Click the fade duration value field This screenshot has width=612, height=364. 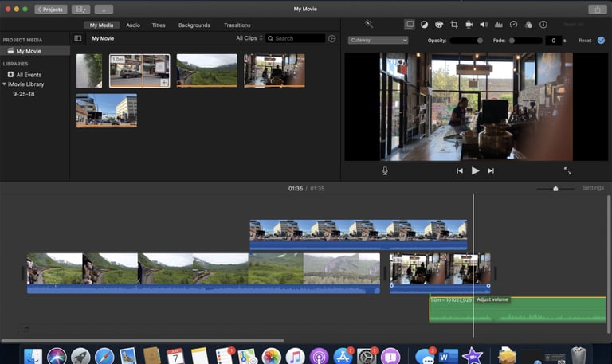554,41
